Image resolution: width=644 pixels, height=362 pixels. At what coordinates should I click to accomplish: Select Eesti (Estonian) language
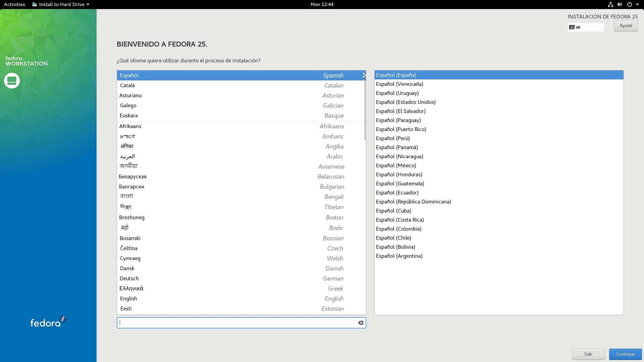click(x=241, y=309)
